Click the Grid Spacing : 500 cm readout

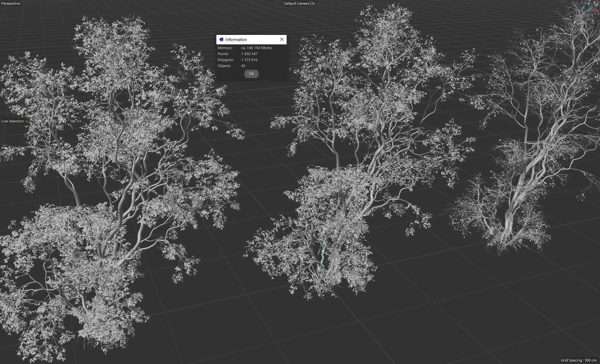click(x=579, y=360)
